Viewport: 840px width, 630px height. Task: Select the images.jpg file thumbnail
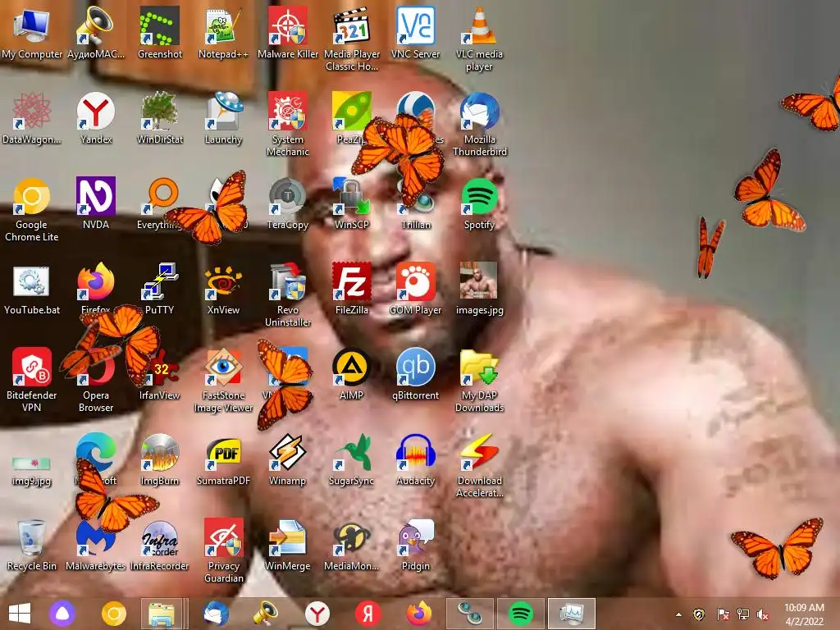479,289
